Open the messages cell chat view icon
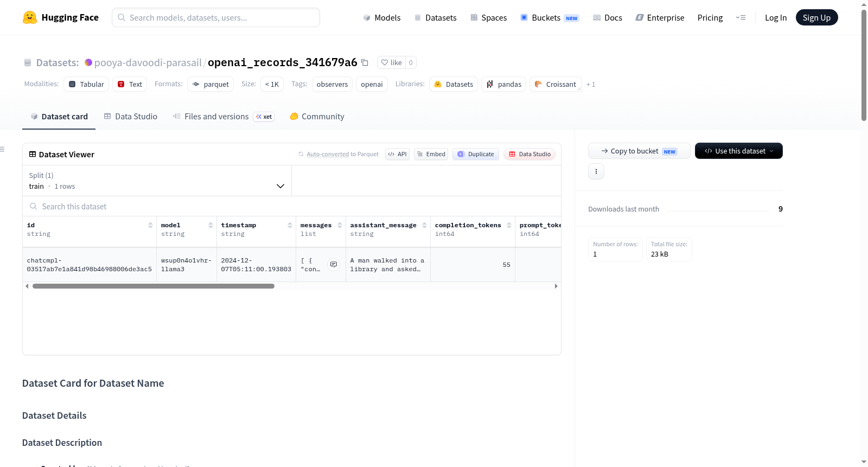The image size is (868, 467). 334,265
